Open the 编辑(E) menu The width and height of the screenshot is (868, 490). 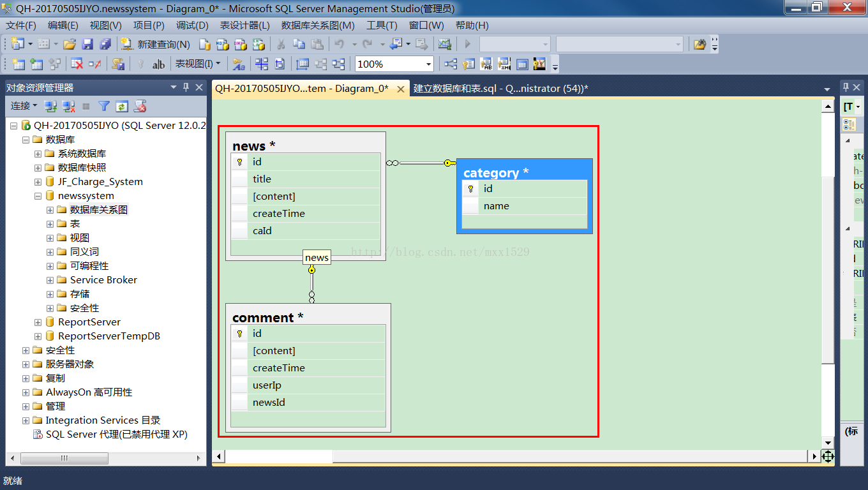click(63, 25)
